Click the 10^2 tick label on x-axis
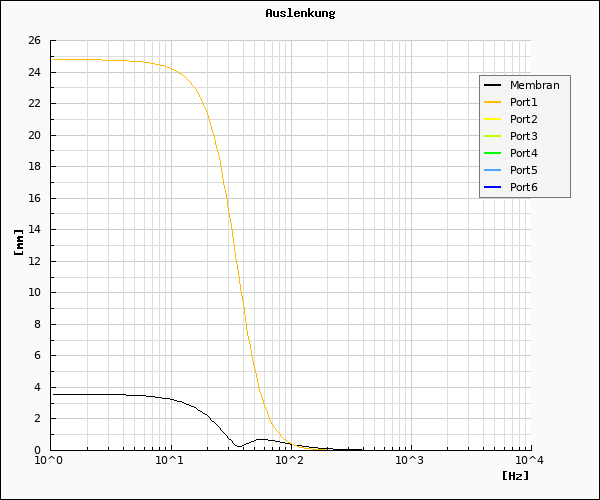This screenshot has height=500, width=600. click(x=290, y=460)
